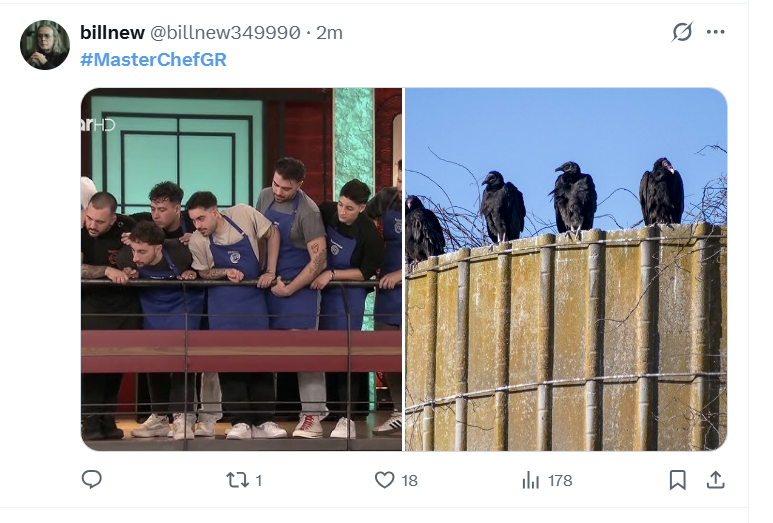Open the MasterChef contestants image
This screenshot has width=773, height=523.
tap(242, 269)
